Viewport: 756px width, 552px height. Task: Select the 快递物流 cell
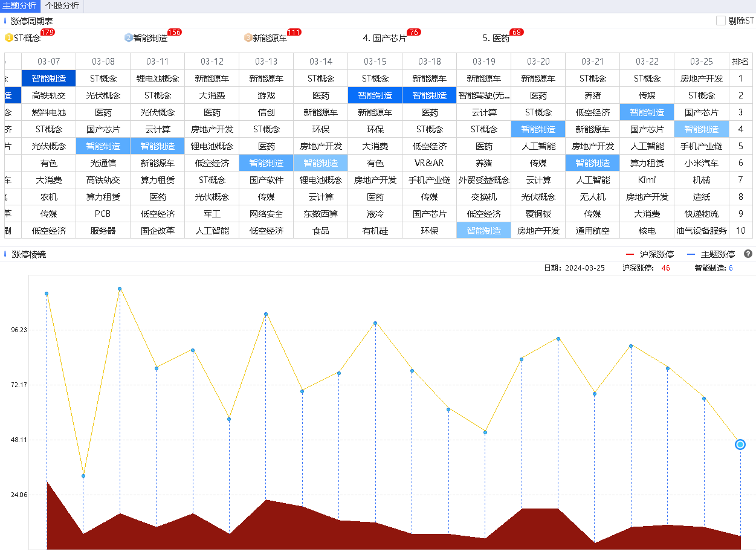coord(702,214)
